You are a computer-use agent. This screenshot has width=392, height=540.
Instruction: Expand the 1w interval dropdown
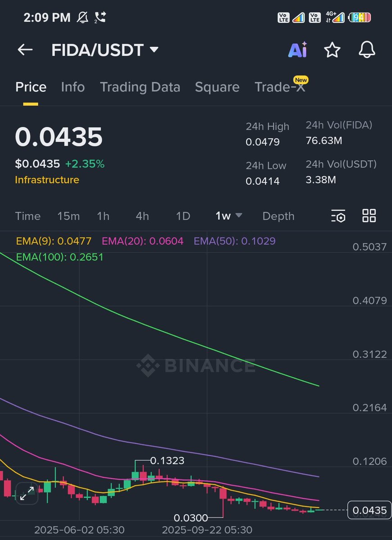[229, 216]
